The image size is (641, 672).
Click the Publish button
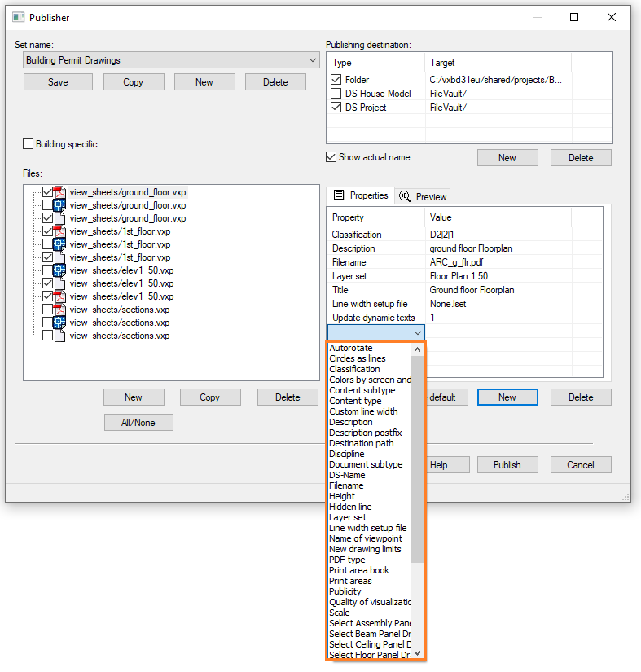pyautogui.click(x=507, y=465)
